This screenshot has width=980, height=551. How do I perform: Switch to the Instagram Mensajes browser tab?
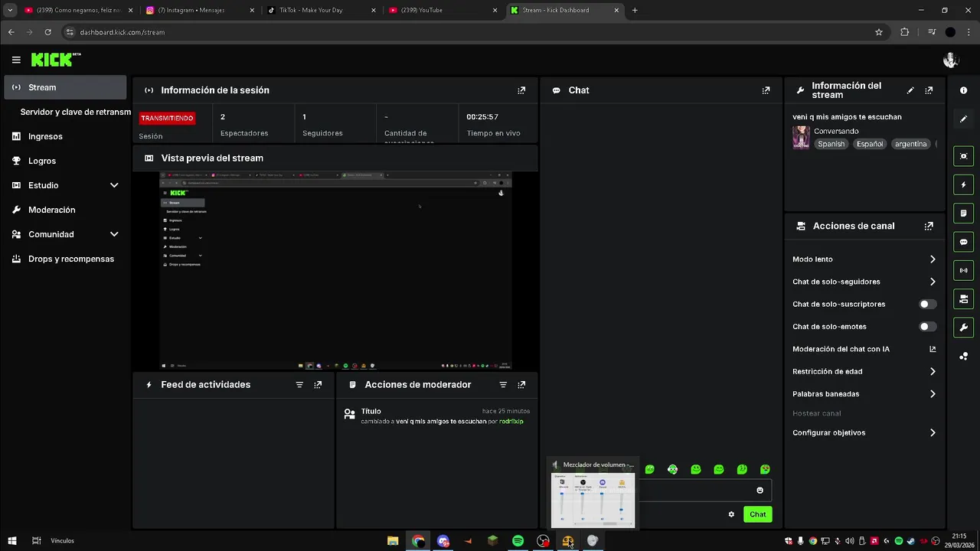[x=199, y=10]
